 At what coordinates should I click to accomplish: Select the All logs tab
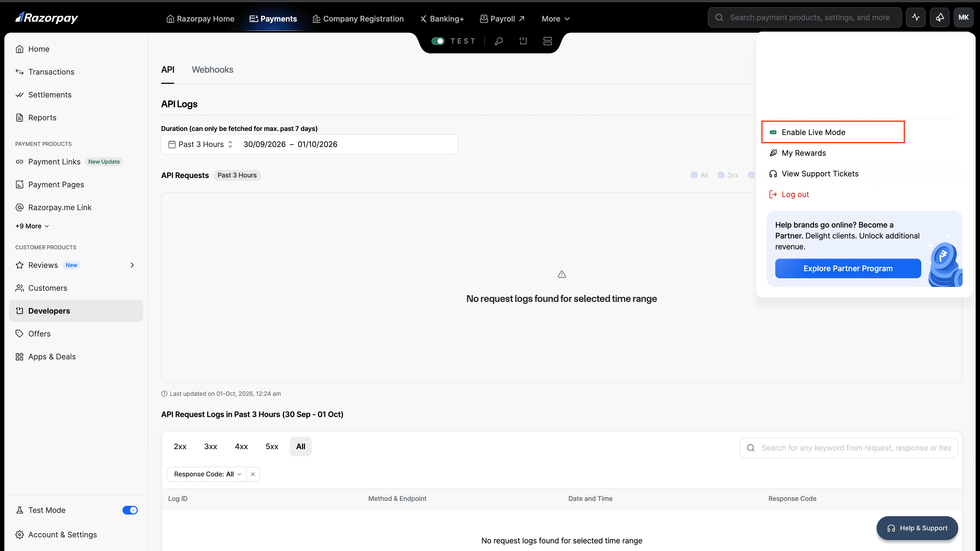click(301, 446)
